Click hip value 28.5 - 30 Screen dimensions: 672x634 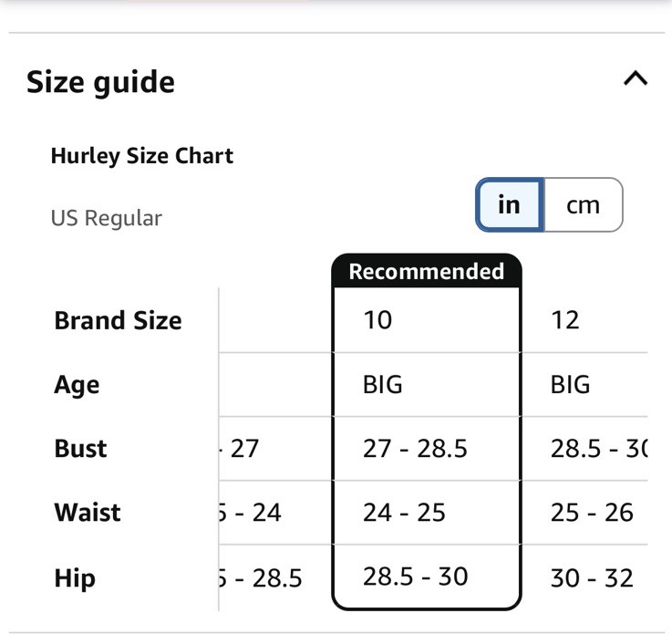[415, 577]
